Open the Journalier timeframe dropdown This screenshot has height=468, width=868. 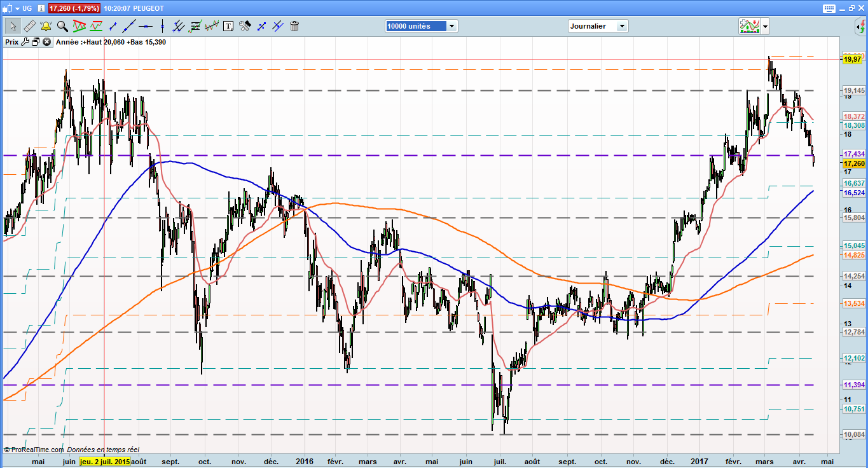pyautogui.click(x=598, y=26)
